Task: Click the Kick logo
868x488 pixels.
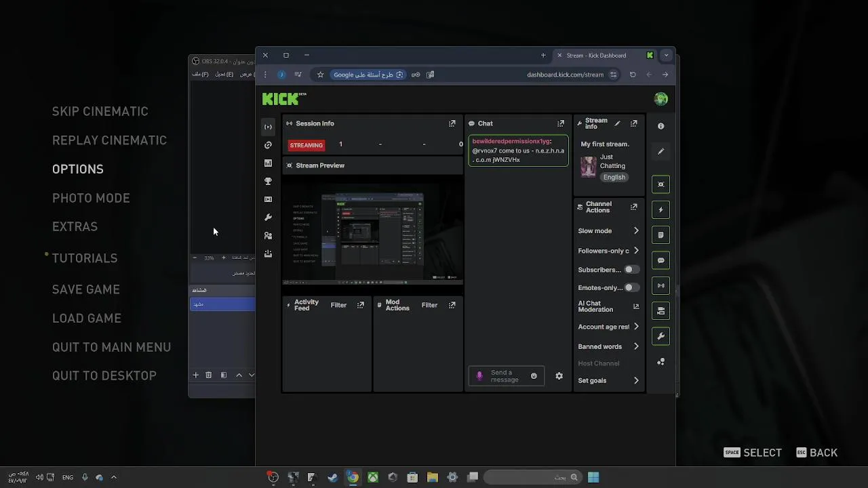Action: tap(284, 99)
